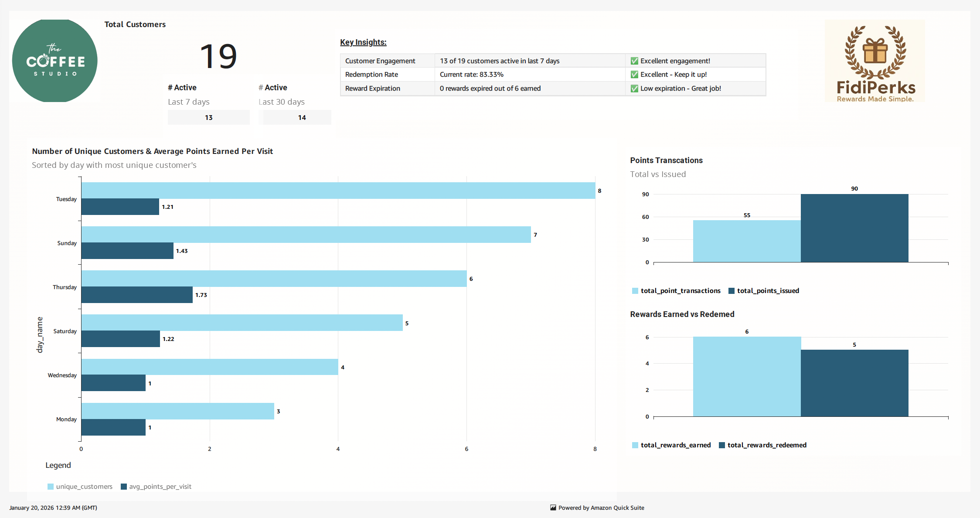
Task: Click the underlined Key Insights heading
Action: click(363, 42)
